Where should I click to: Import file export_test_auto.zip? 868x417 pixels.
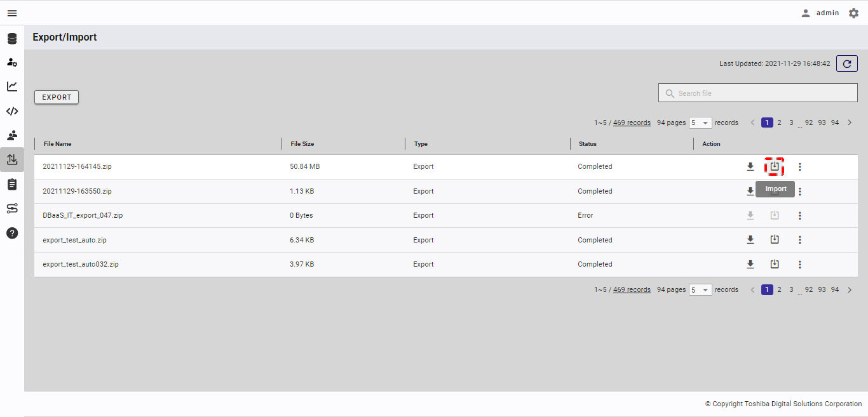[775, 240]
